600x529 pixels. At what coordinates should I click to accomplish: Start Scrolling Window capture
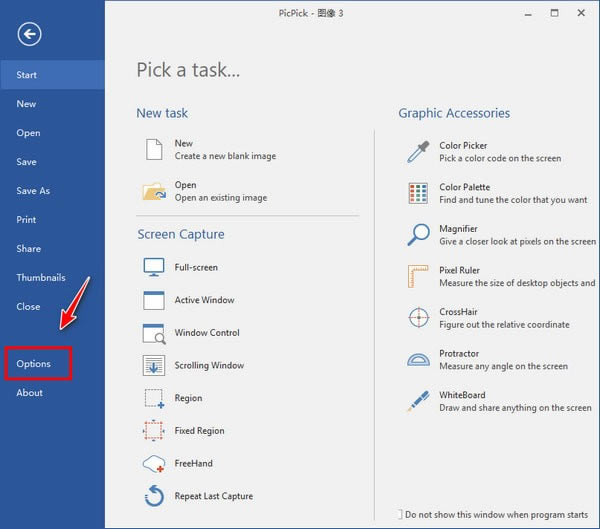pyautogui.click(x=154, y=365)
